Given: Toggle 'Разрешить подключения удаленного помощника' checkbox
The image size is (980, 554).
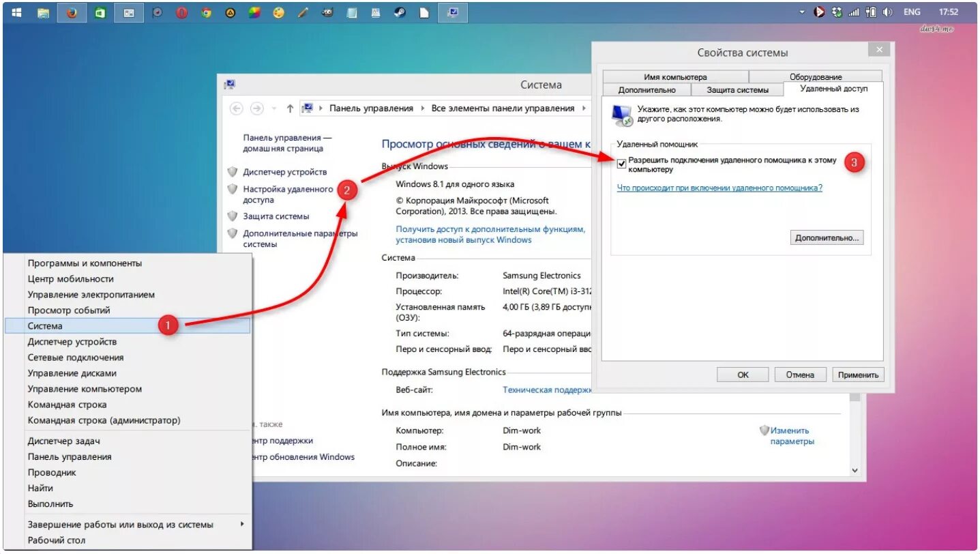Looking at the screenshot, I should pos(621,164).
